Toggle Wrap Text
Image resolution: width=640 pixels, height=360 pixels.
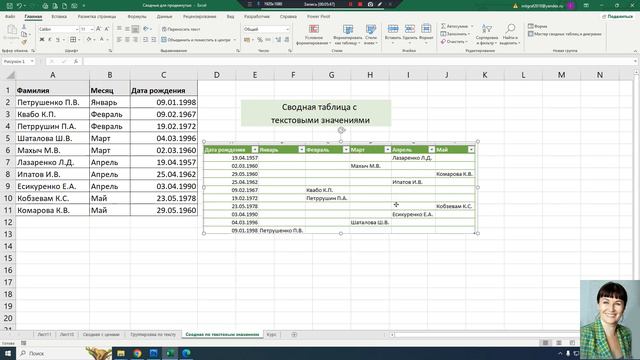[181, 29]
